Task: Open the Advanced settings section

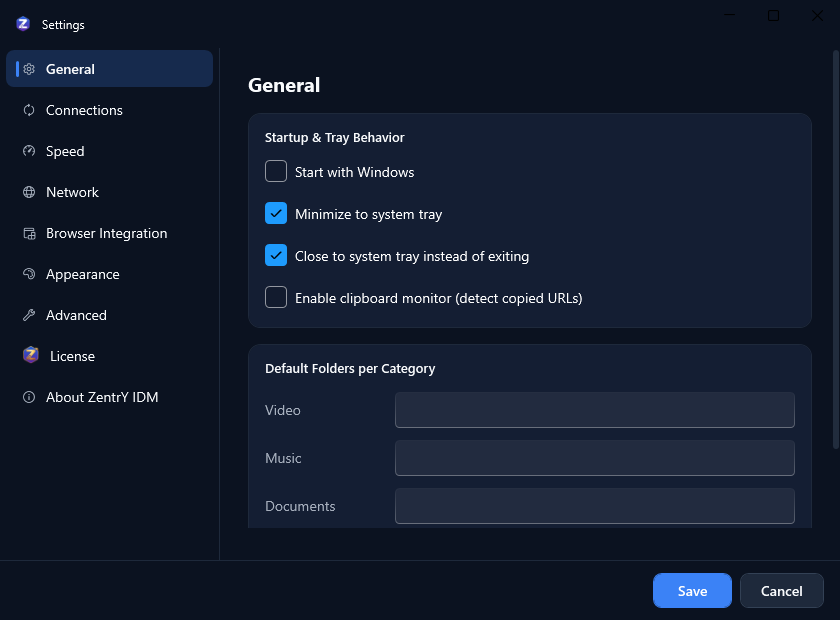Action: point(109,315)
